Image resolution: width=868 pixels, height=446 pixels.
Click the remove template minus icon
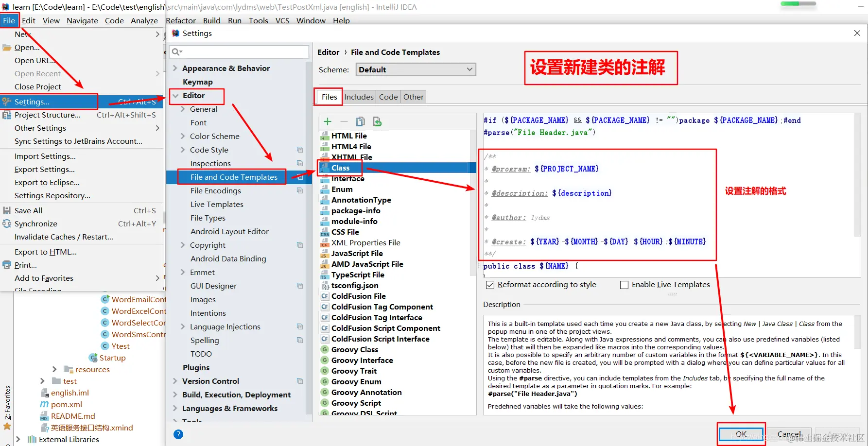344,121
